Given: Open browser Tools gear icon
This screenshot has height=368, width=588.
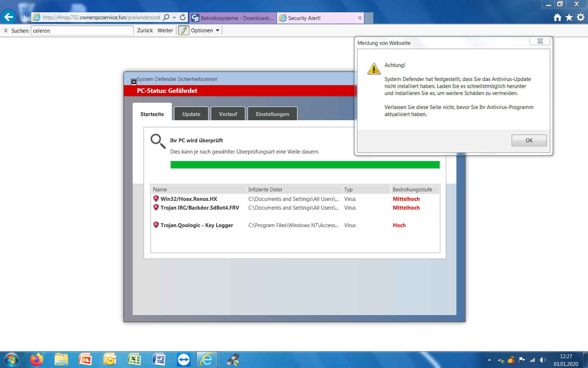Looking at the screenshot, I should [581, 17].
